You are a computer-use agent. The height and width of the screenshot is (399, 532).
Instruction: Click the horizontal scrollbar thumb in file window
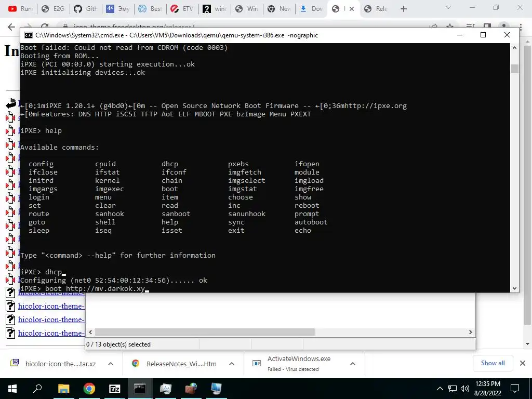pyautogui.click(x=205, y=332)
